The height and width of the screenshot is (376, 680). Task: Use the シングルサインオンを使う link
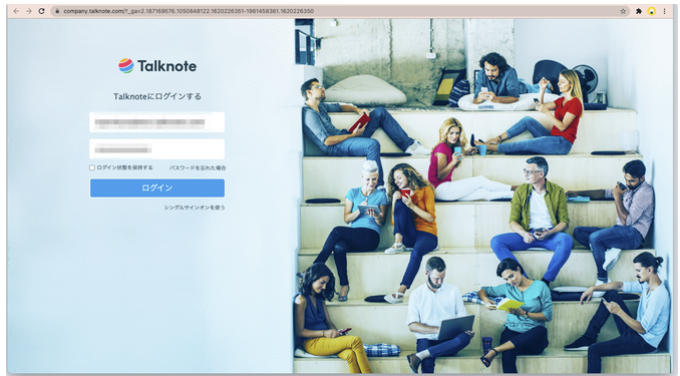(x=194, y=208)
